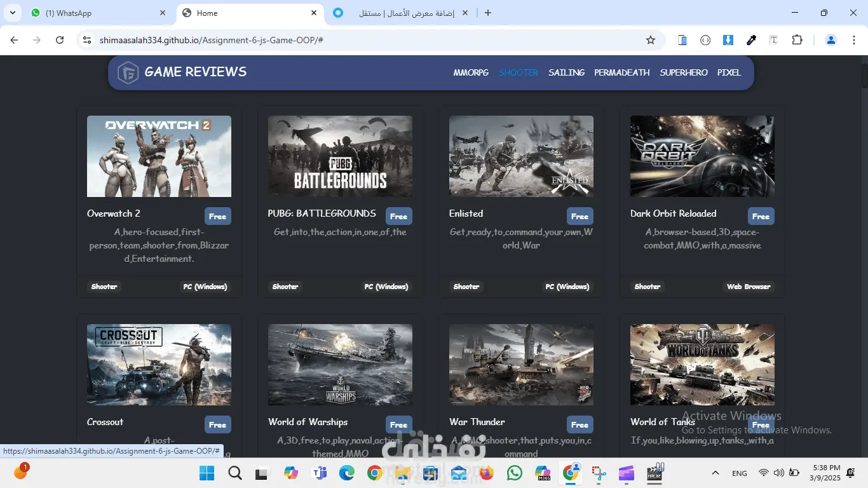Viewport: 868px width, 488px height.
Task: Show SUPERHERO games
Action: tap(684, 72)
